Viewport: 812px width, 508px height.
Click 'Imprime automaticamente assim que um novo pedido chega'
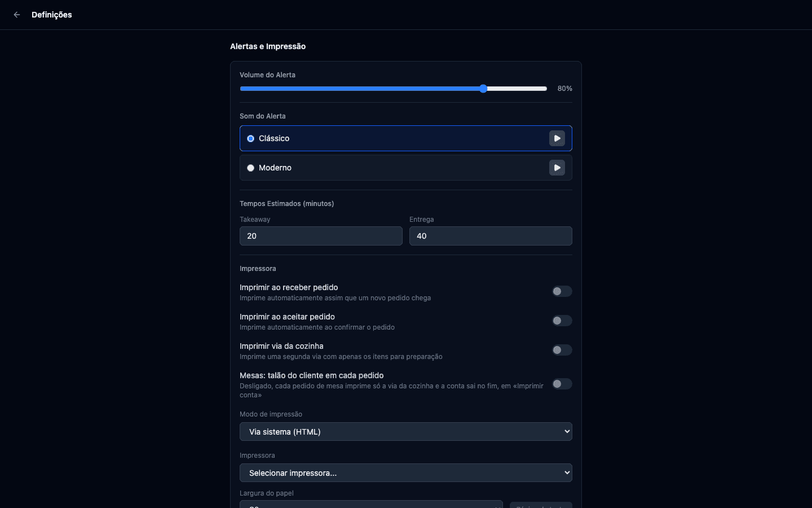click(336, 298)
